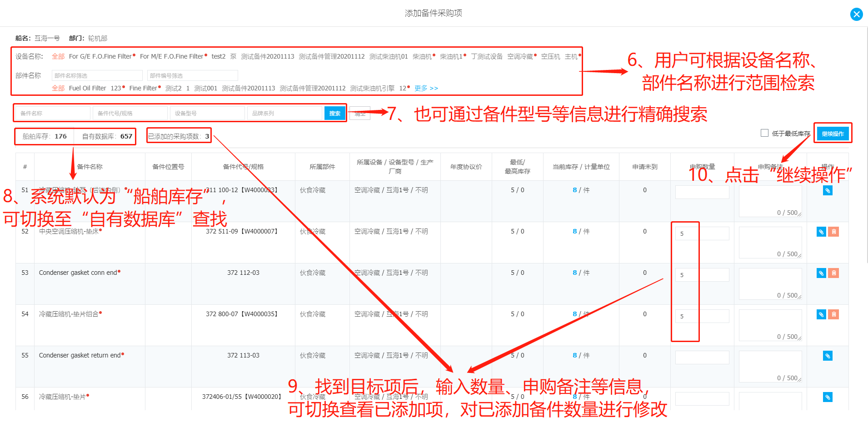Click the remarks textarea for row 52
868x427 pixels.
[x=770, y=243]
